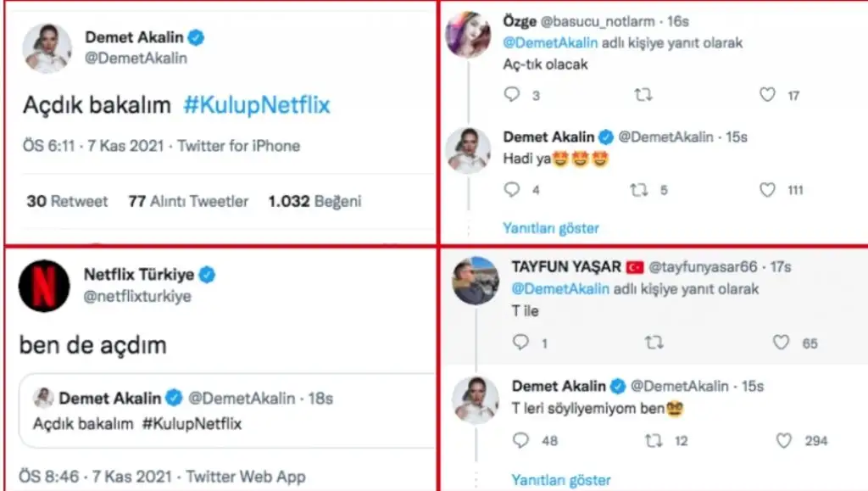868x491 pixels.
Task: Click the retweet icon on Özge's reply
Action: [x=643, y=95]
